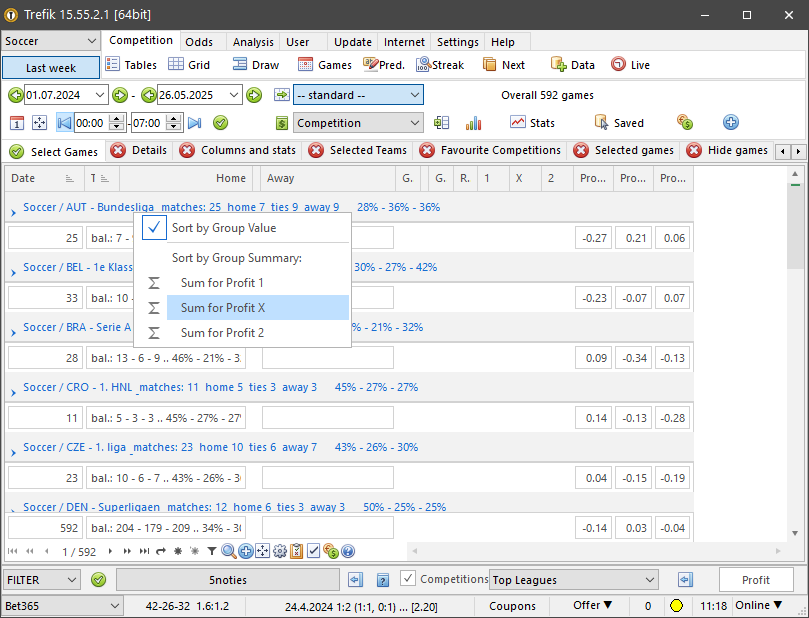Image resolution: width=809 pixels, height=618 pixels.
Task: Click the green check next to FILTER
Action: click(98, 580)
